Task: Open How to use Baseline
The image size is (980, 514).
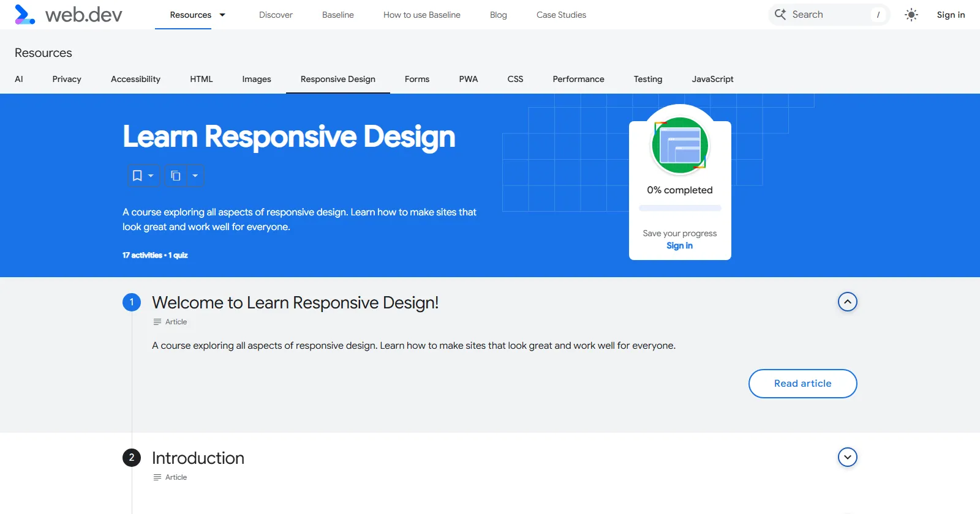Action: tap(422, 15)
